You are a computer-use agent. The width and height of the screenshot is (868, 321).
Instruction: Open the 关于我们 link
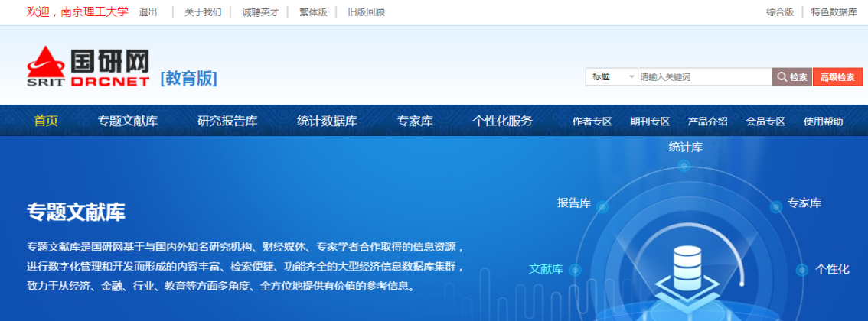pyautogui.click(x=203, y=12)
